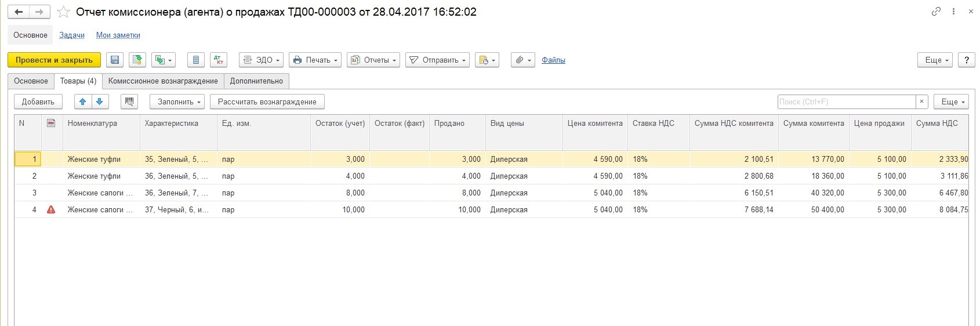Click the barcode search icon
Screen dimensions: 980x326
point(129,102)
